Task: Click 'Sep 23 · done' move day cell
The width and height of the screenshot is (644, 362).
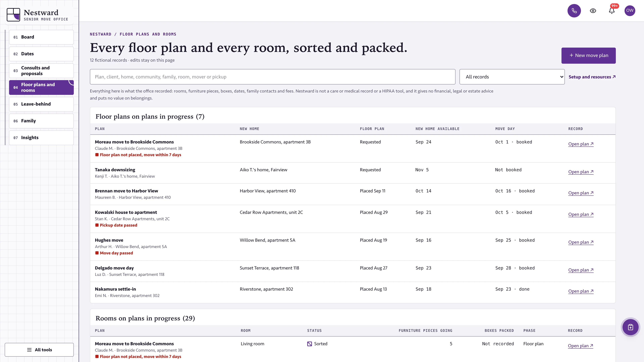Action: [512, 289]
